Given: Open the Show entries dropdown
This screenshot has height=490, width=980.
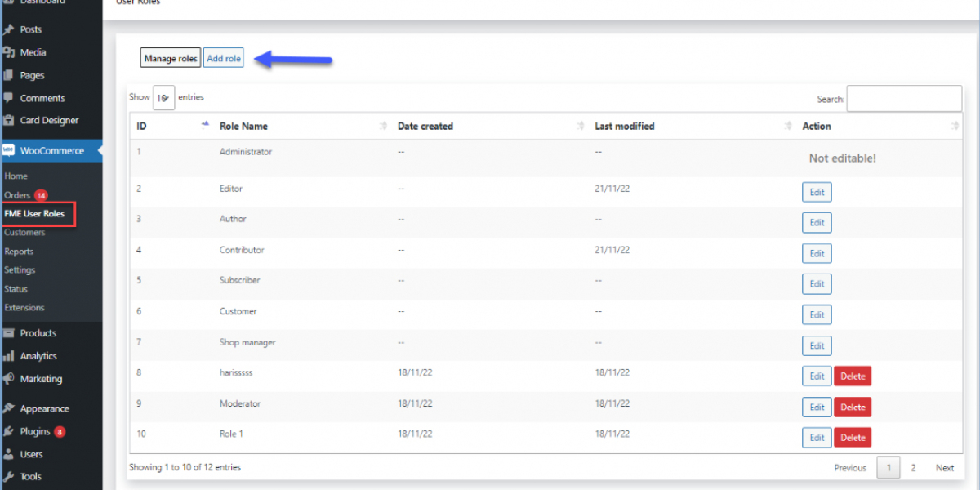Looking at the screenshot, I should click(x=163, y=98).
